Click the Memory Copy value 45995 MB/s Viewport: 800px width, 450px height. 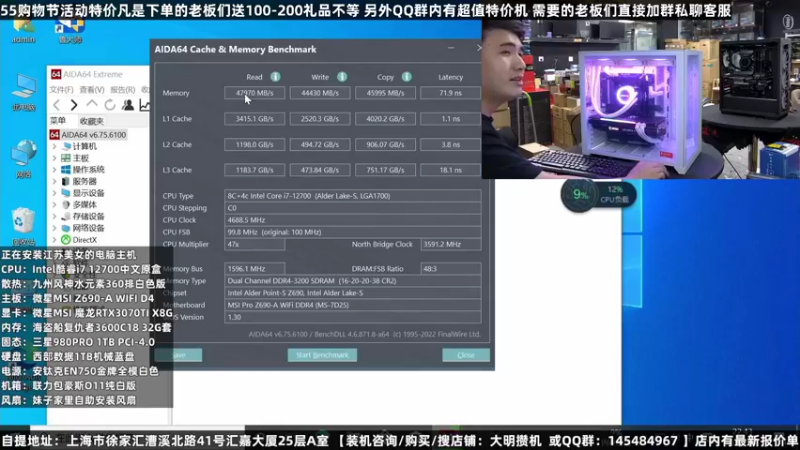click(x=385, y=93)
